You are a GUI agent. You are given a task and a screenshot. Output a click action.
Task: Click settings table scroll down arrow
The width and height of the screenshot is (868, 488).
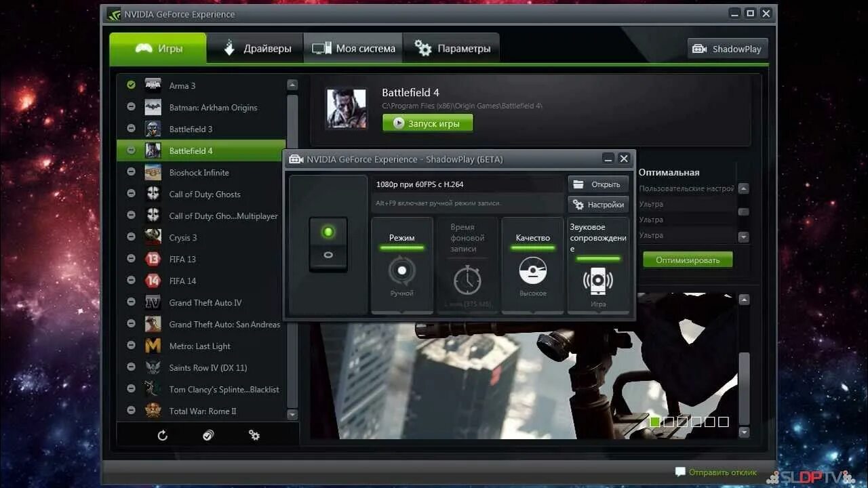point(744,237)
